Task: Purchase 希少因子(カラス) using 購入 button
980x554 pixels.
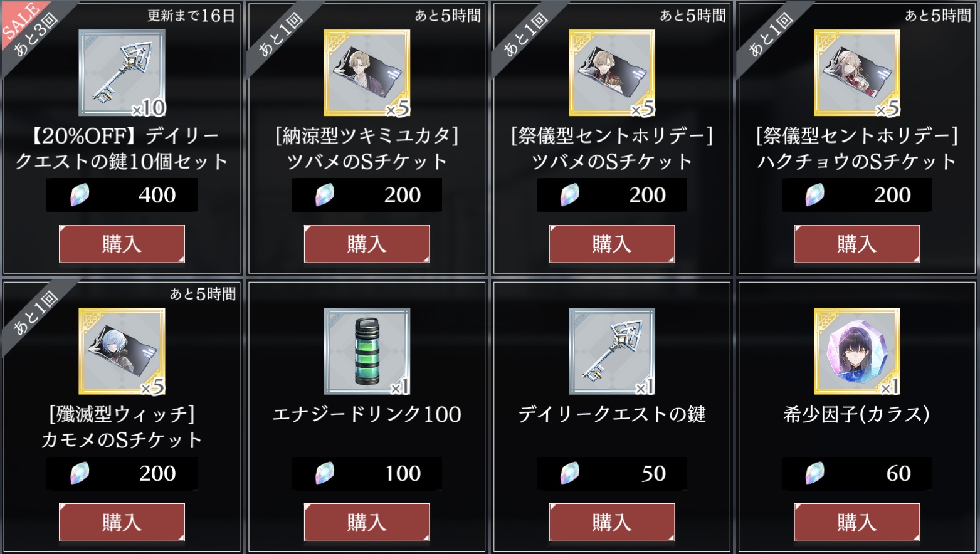Action: (x=857, y=522)
